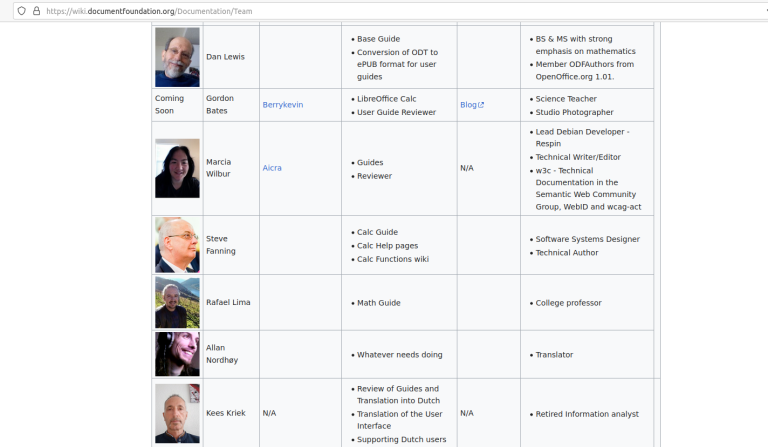Click Dan Lewis's profile photo

[x=177, y=57]
